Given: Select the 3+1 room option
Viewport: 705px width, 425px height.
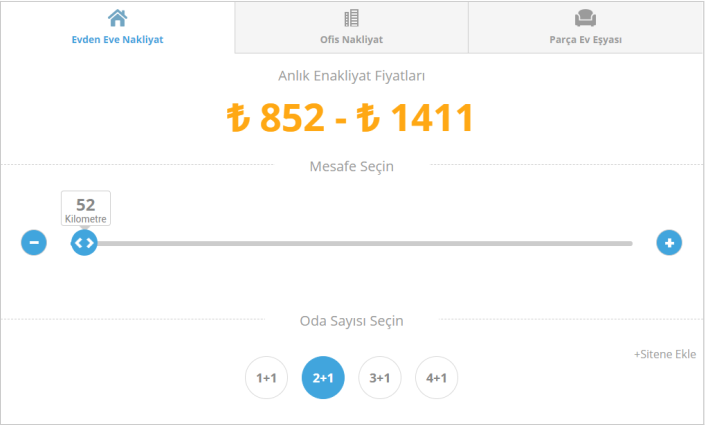Looking at the screenshot, I should 379,378.
